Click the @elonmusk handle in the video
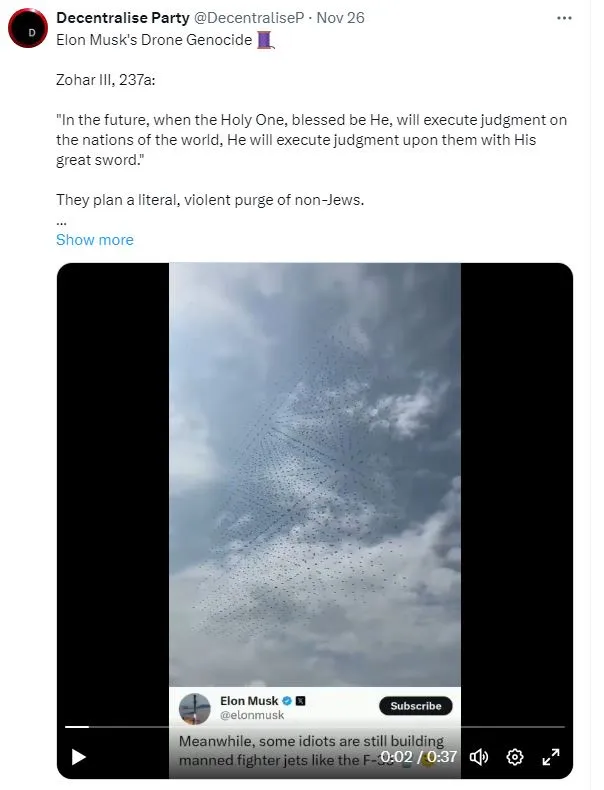Image resolution: width=604 pixels, height=790 pixels. [x=252, y=716]
